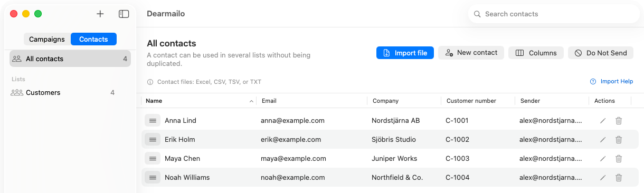Toggle the sidebar panel icon
Image resolution: width=644 pixels, height=193 pixels.
124,14
